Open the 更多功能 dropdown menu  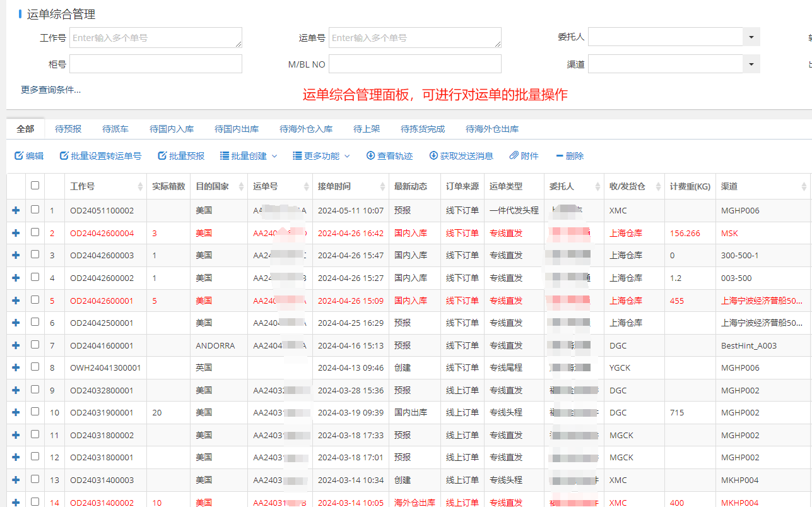pyautogui.click(x=322, y=156)
